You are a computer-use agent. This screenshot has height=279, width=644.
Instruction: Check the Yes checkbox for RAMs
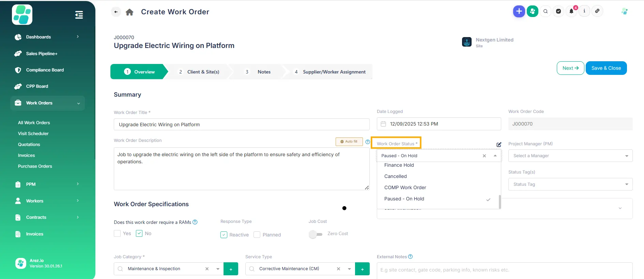click(117, 233)
